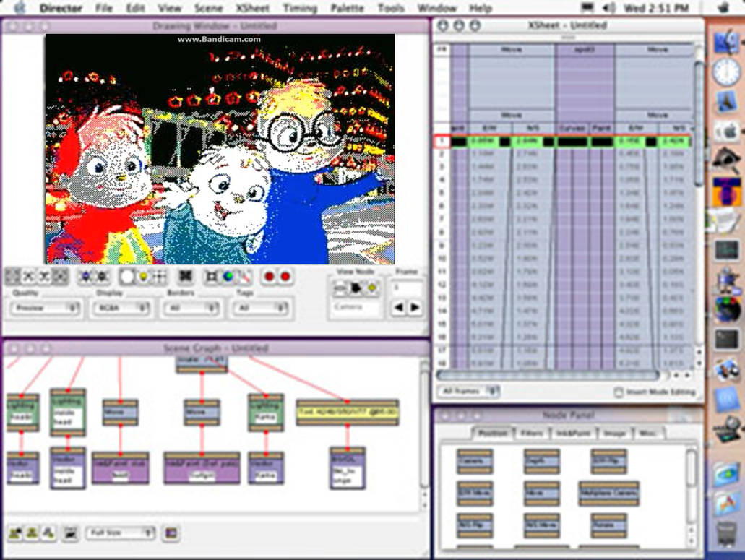Open the Tools menu
Image resolution: width=745 pixels, height=560 pixels.
(x=391, y=8)
